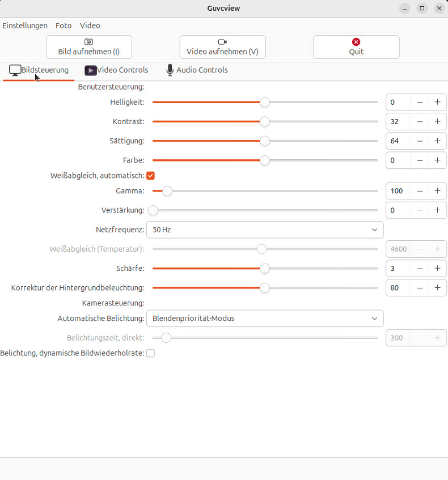This screenshot has width=448, height=480.
Task: Click the microphone icon of Audio Controls
Action: [170, 70]
